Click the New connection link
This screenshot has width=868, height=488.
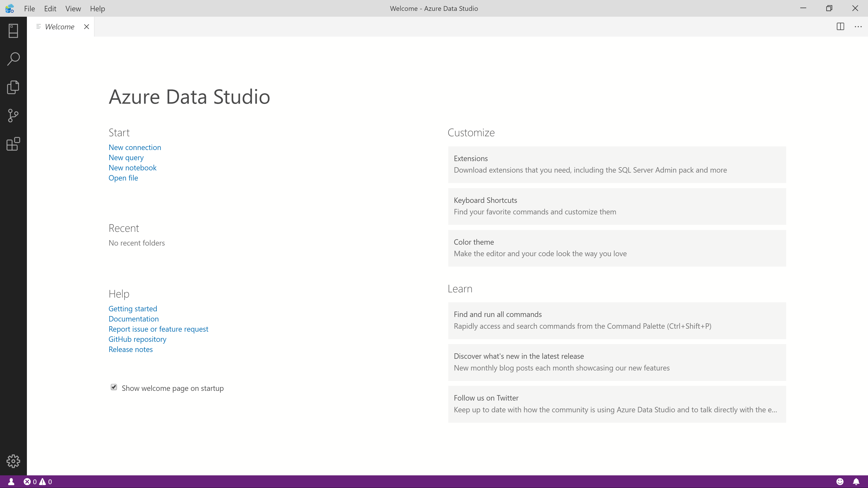(x=135, y=147)
